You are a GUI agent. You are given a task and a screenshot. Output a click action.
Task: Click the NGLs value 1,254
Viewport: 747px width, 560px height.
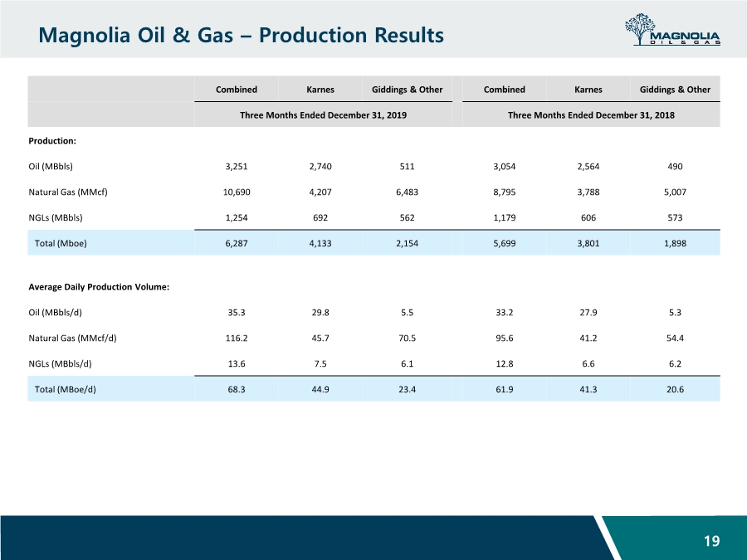237,217
